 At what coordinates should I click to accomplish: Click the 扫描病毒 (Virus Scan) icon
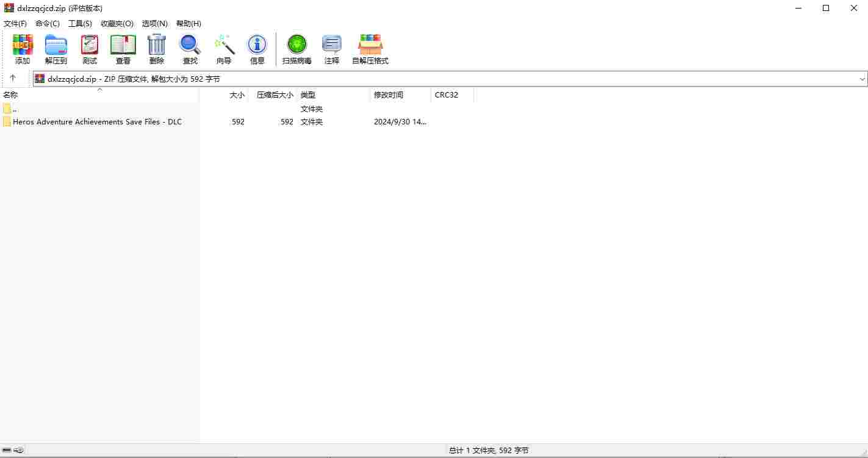[x=297, y=45]
